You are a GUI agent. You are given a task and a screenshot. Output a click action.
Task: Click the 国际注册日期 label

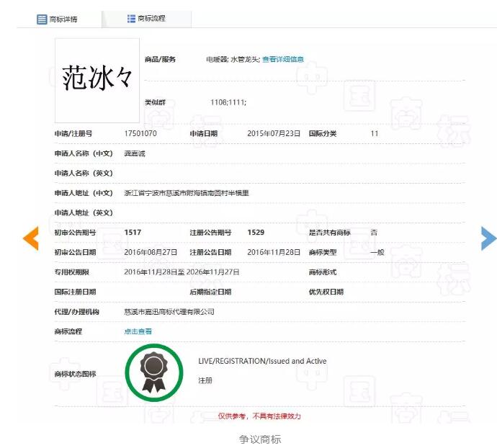point(75,292)
